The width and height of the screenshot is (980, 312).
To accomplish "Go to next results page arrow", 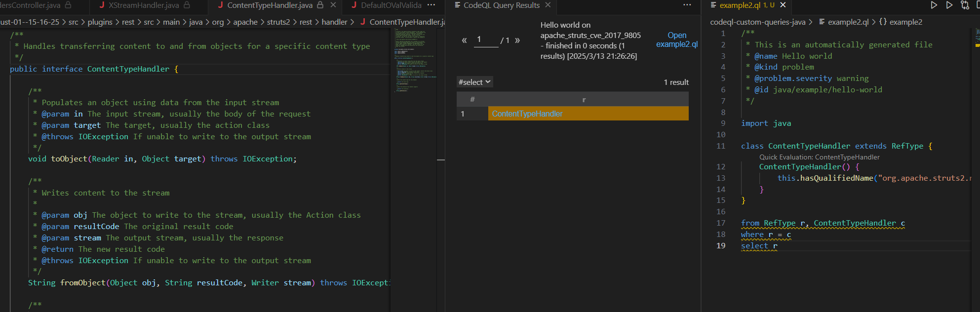I will tap(517, 40).
